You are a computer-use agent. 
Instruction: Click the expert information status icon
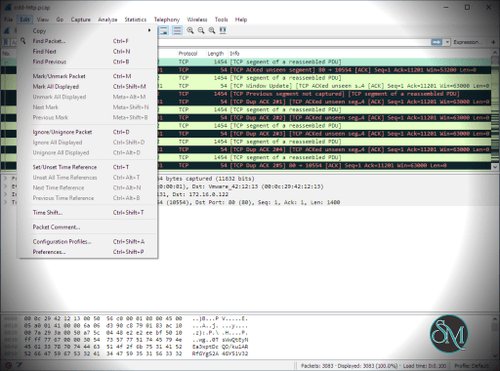8,366
